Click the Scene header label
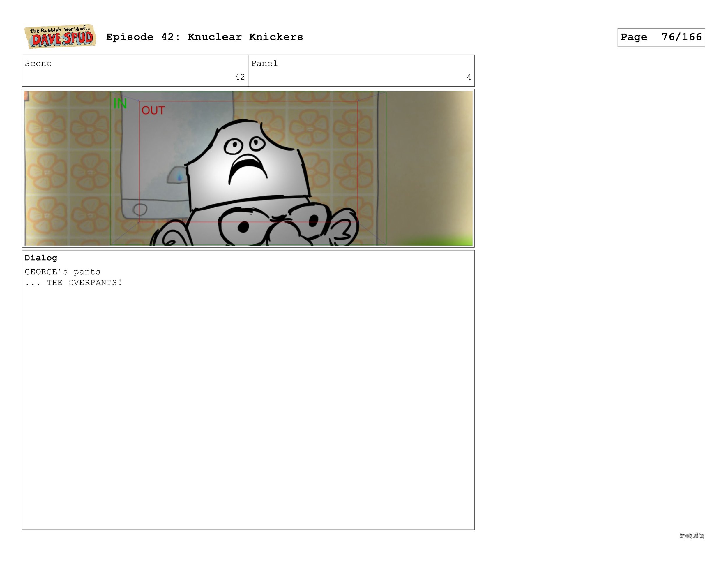Viewport: 728px width, 563px height. click(38, 64)
